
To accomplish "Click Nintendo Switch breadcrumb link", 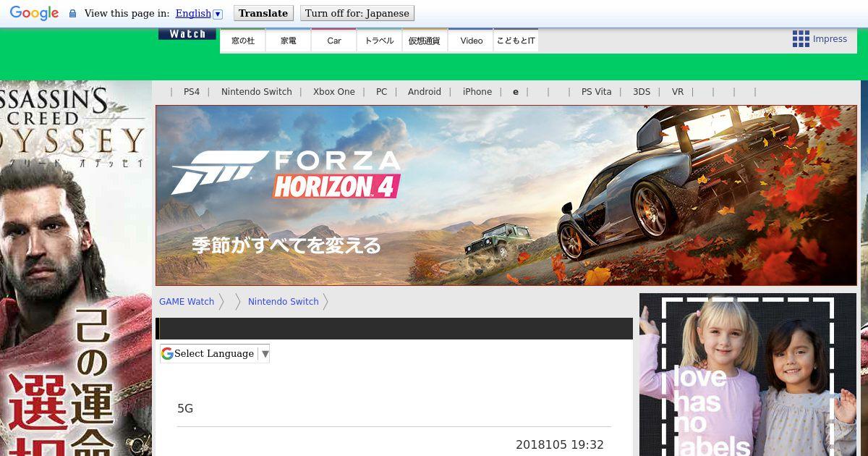I will tap(284, 302).
